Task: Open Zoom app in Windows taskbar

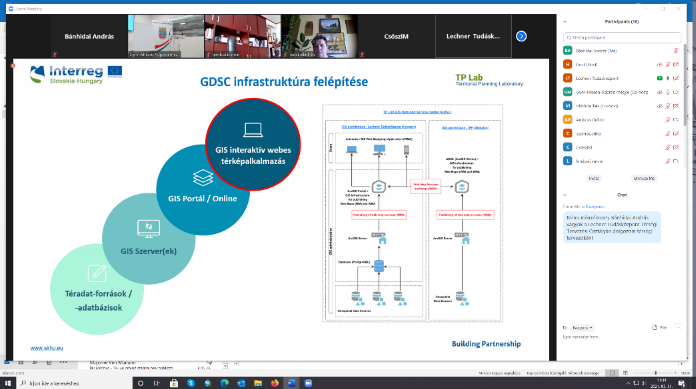Action: click(x=308, y=383)
